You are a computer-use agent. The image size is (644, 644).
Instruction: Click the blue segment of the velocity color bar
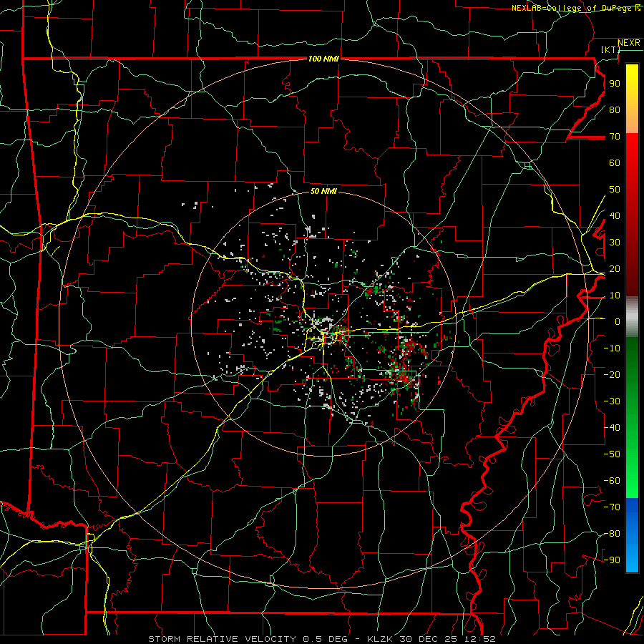(x=632, y=535)
